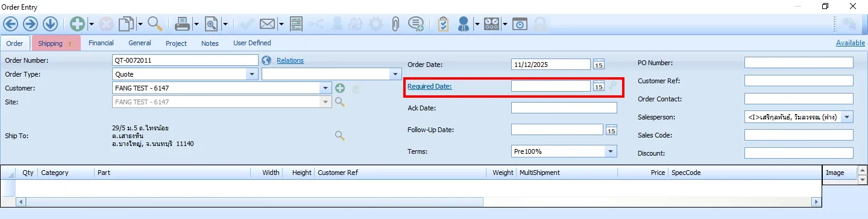Click the SpecCode column header
This screenshot has width=868, height=219.
pyautogui.click(x=744, y=173)
